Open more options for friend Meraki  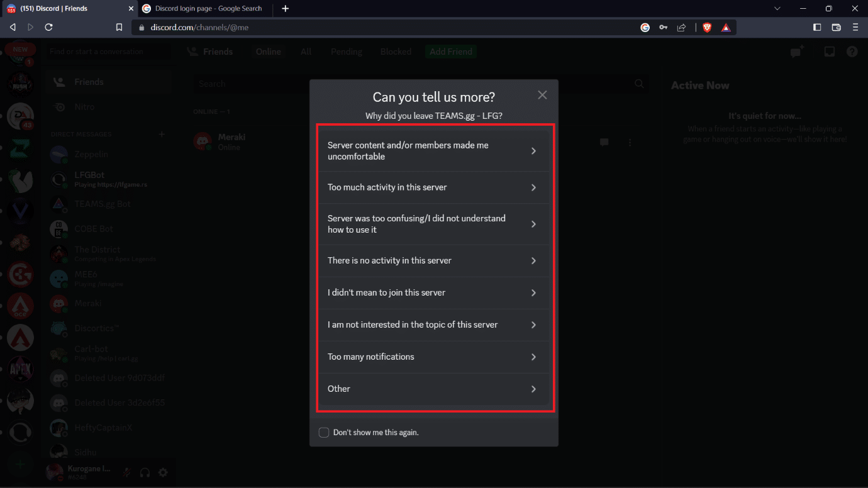pyautogui.click(x=630, y=142)
